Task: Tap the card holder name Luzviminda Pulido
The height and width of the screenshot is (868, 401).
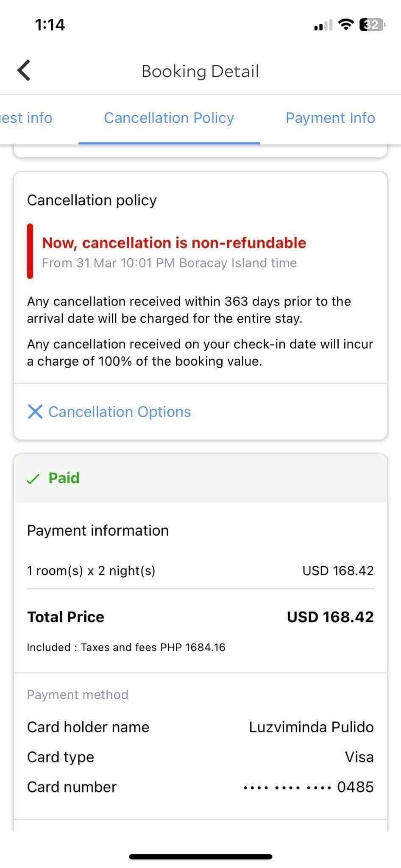Action: click(311, 727)
